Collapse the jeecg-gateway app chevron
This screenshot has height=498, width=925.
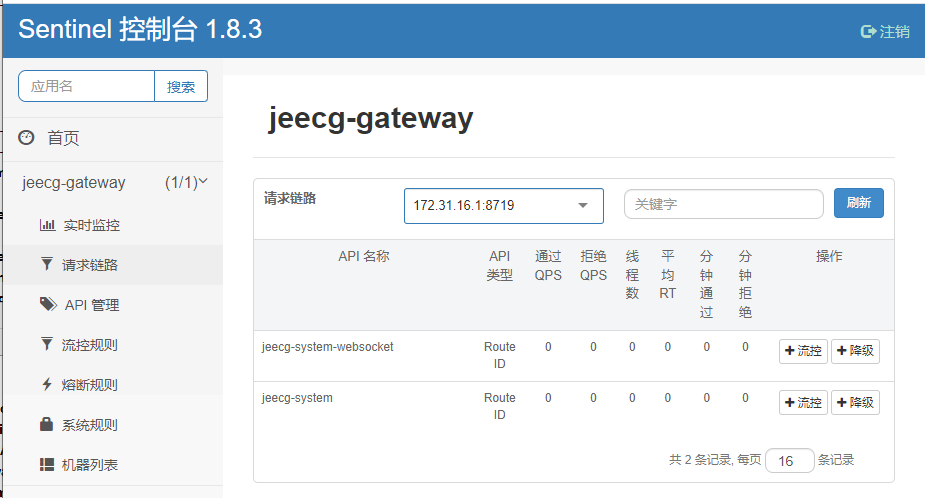coord(203,182)
